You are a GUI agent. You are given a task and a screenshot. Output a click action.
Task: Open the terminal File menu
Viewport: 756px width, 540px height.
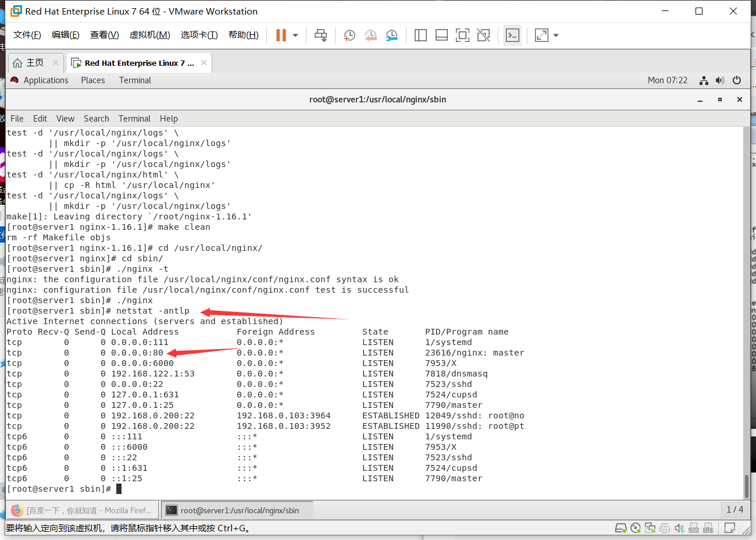tap(17, 119)
